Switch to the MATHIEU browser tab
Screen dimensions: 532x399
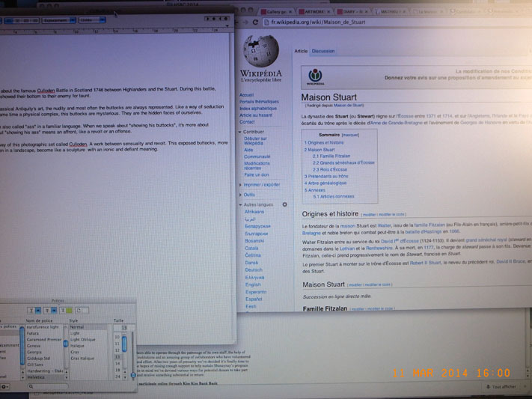391,11
